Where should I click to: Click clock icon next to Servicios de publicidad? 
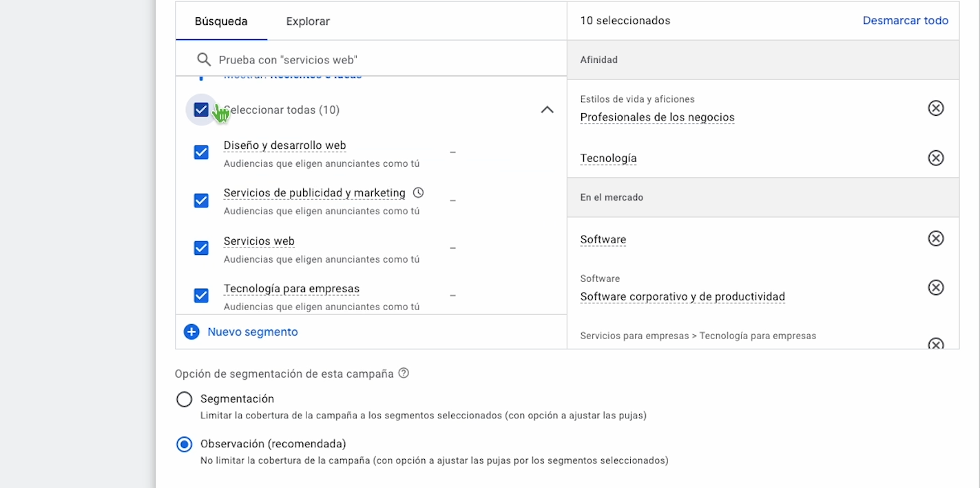(418, 193)
